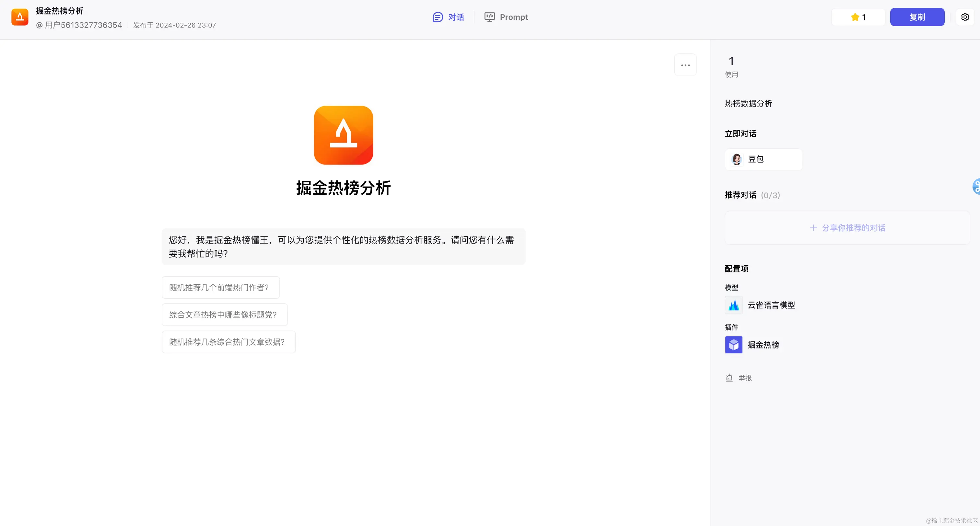Click the 豆包 avatar icon
Screen dimensions: 980x526
coord(737,159)
